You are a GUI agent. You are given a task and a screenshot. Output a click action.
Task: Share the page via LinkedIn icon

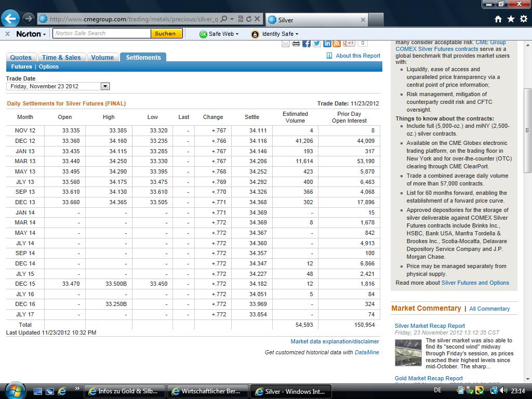point(327,43)
